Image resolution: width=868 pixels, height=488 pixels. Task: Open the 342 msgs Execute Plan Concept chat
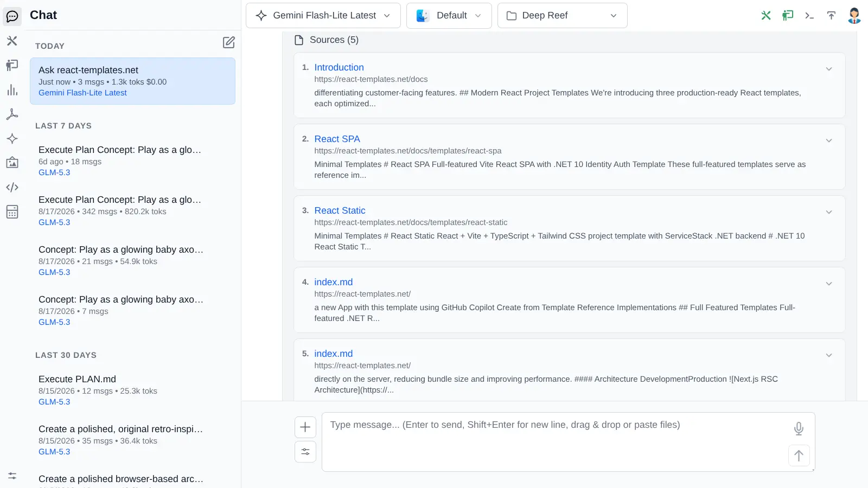(x=132, y=211)
